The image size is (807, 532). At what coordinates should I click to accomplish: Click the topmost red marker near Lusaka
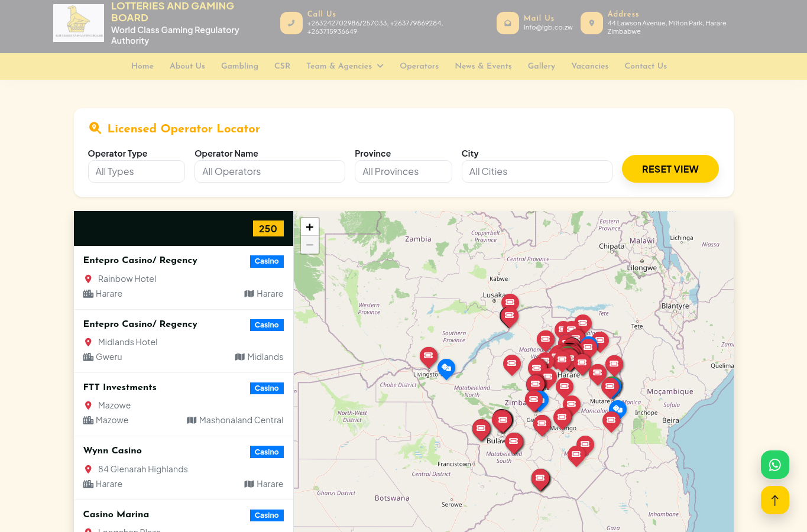pyautogui.click(x=510, y=303)
